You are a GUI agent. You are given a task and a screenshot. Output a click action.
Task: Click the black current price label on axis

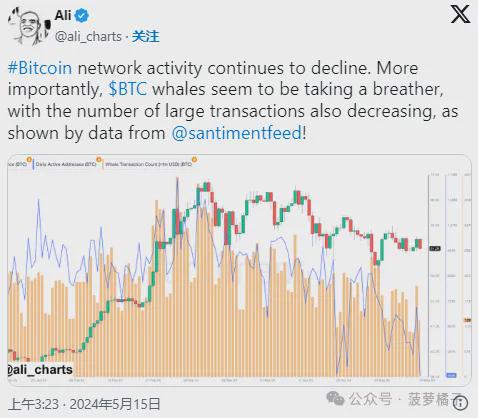pyautogui.click(x=435, y=249)
